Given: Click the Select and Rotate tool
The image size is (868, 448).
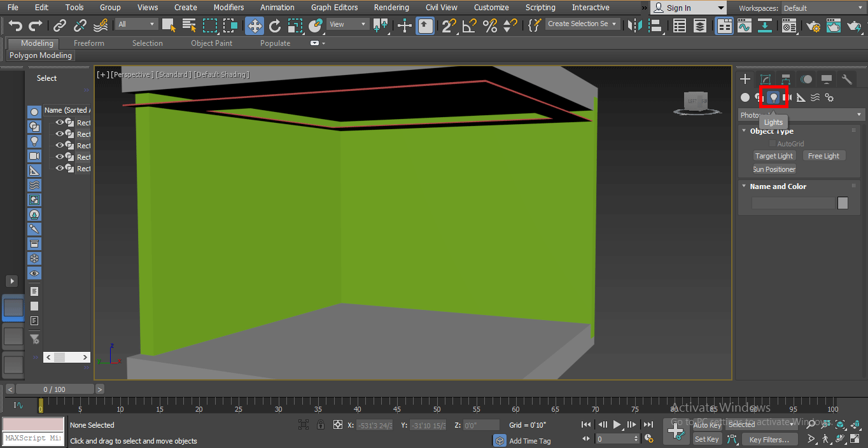Looking at the screenshot, I should [275, 25].
